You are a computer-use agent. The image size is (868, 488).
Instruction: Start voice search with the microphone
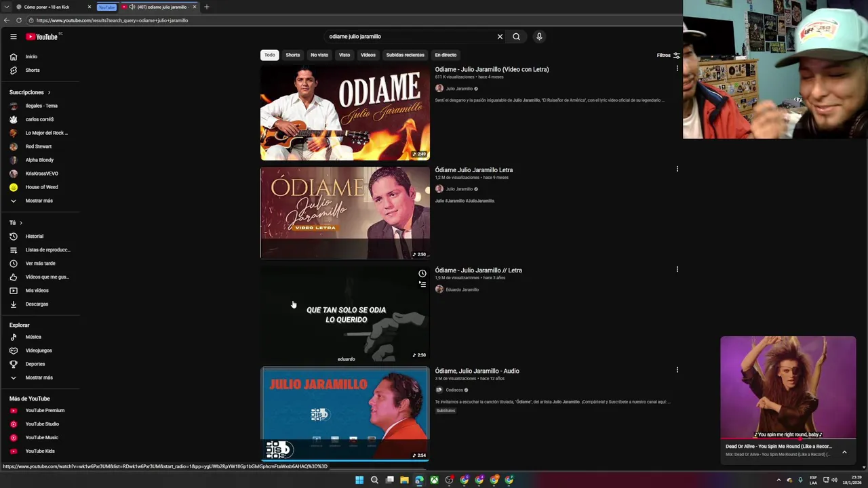point(539,37)
